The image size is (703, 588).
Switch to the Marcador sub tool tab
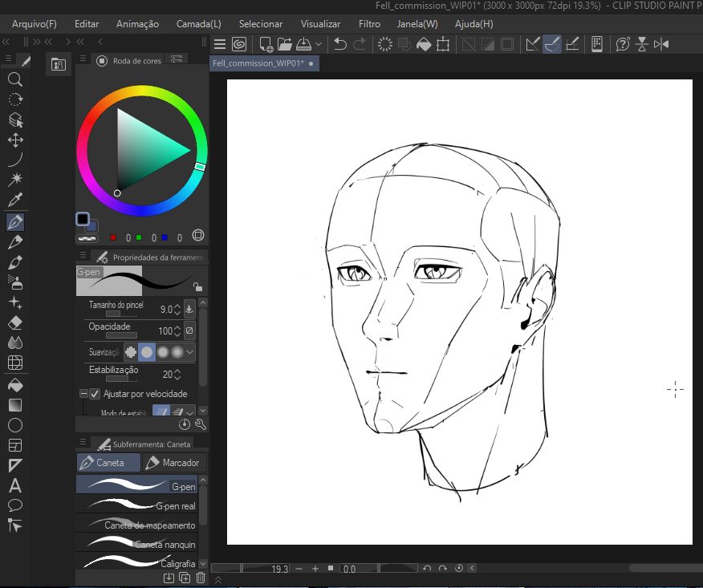click(x=173, y=463)
